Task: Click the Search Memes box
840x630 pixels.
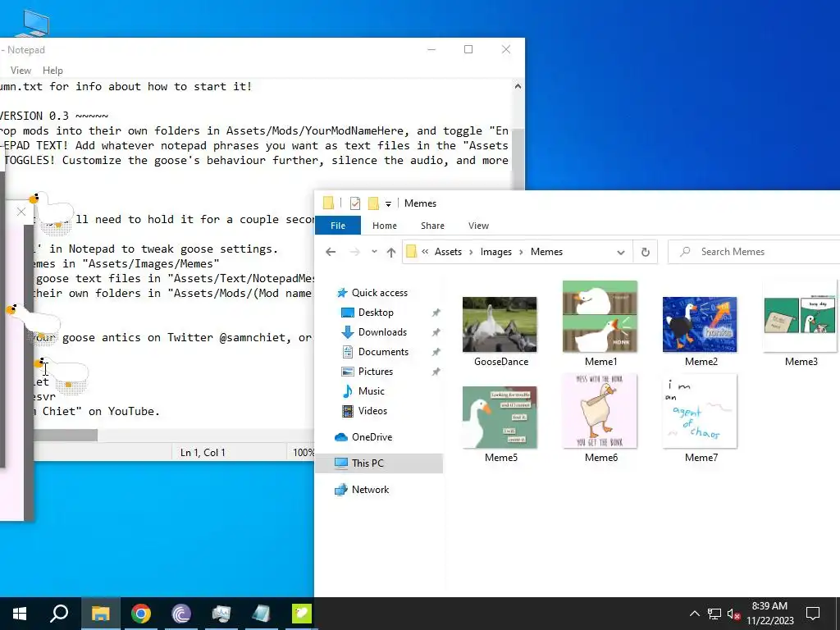Action: coord(756,252)
